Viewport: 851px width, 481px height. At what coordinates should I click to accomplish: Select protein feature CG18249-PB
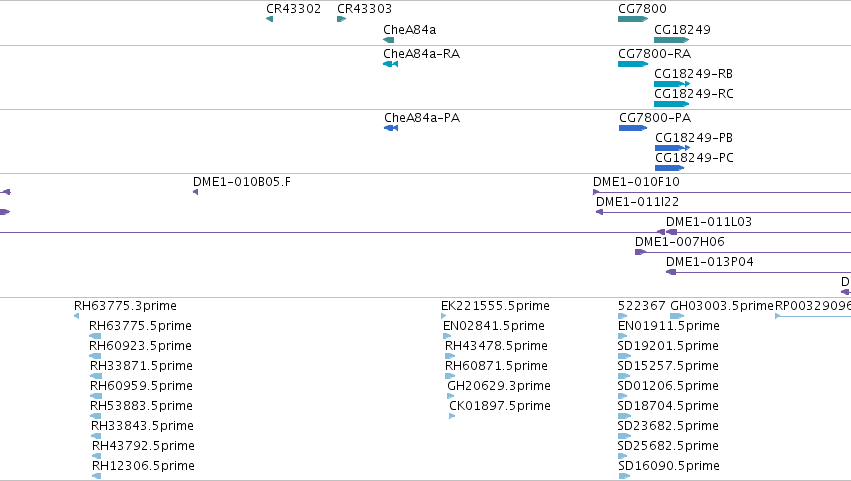pyautogui.click(x=694, y=137)
